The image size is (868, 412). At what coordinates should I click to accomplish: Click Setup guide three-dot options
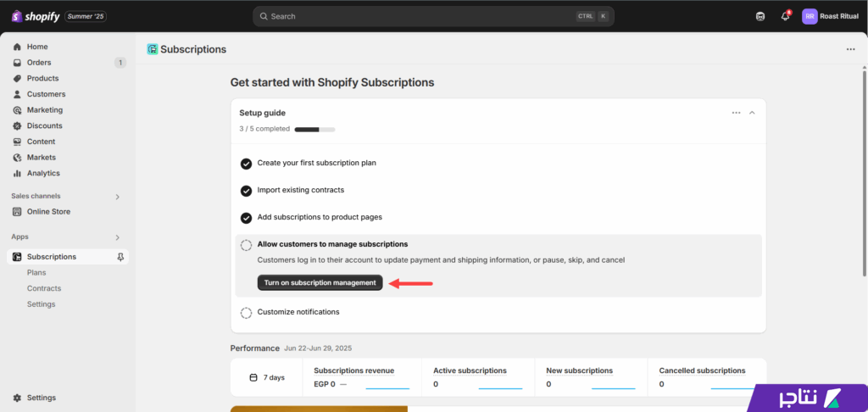coord(737,113)
